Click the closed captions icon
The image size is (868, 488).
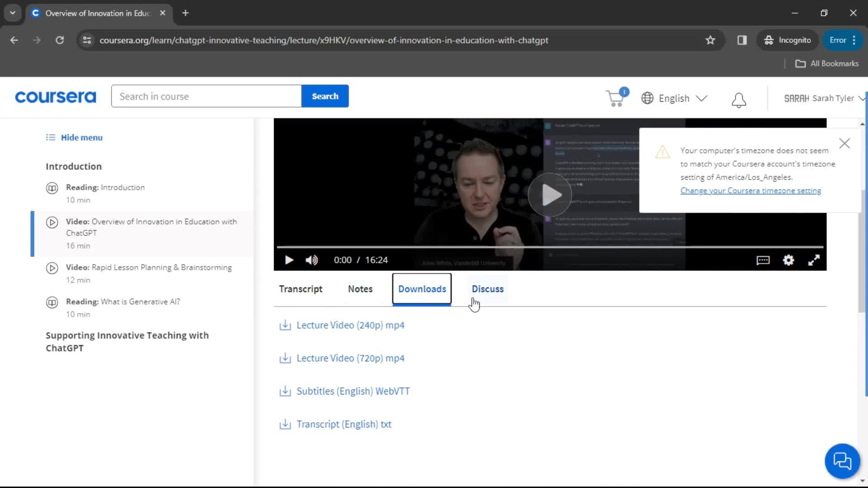click(x=764, y=260)
